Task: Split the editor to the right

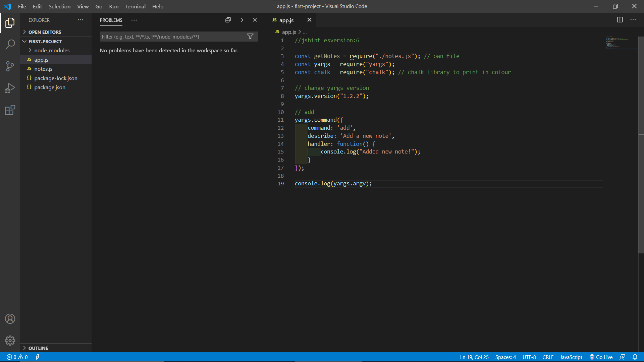Action: [x=620, y=20]
